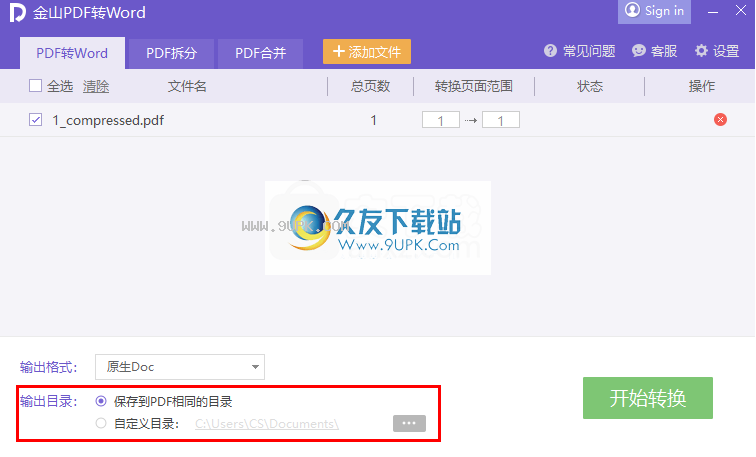Click the 添加文件 add file button

coord(367,52)
